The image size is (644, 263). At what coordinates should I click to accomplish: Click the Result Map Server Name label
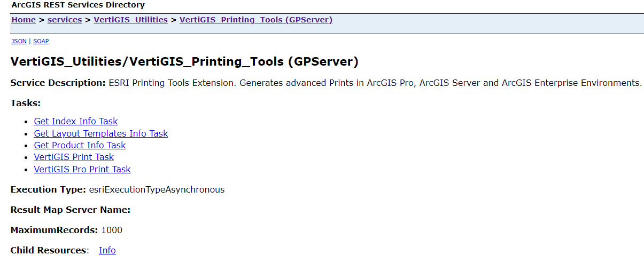[71, 210]
